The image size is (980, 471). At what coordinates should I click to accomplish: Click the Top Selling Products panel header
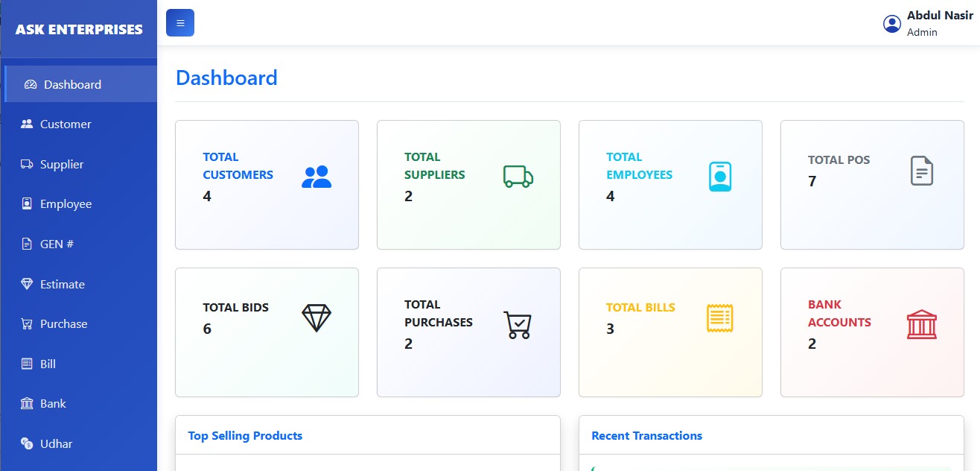tap(245, 436)
